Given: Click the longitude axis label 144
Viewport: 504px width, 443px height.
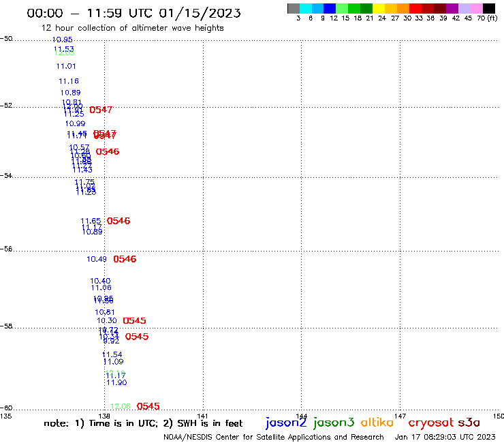Looking at the screenshot, I should [302, 416].
